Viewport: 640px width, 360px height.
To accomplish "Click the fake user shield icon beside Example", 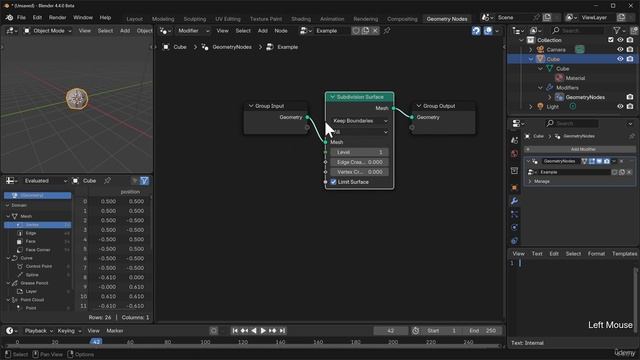I will 356,31.
